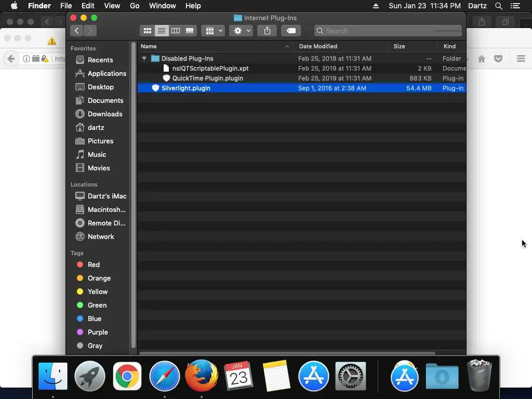Select the Disabled Plug-Ins folder row
Viewport: 532px width, 399px height.
pyautogui.click(x=302, y=58)
